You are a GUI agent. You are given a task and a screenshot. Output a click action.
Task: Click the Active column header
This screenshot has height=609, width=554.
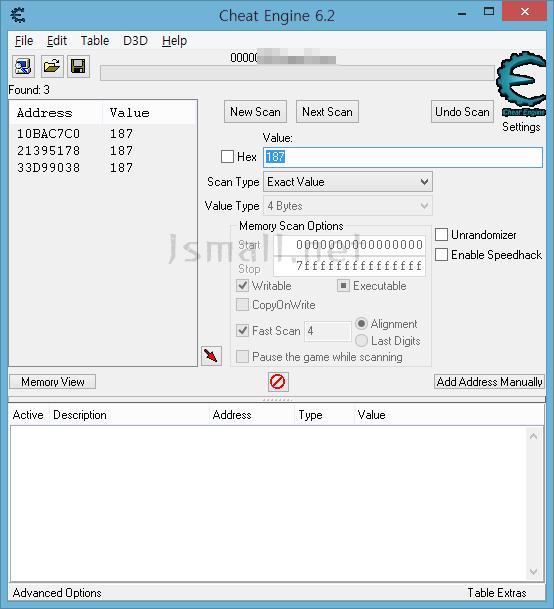pyautogui.click(x=29, y=415)
